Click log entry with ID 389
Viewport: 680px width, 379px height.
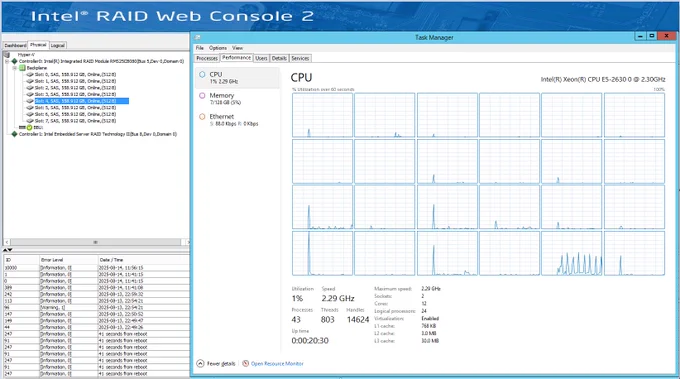[x=96, y=288]
